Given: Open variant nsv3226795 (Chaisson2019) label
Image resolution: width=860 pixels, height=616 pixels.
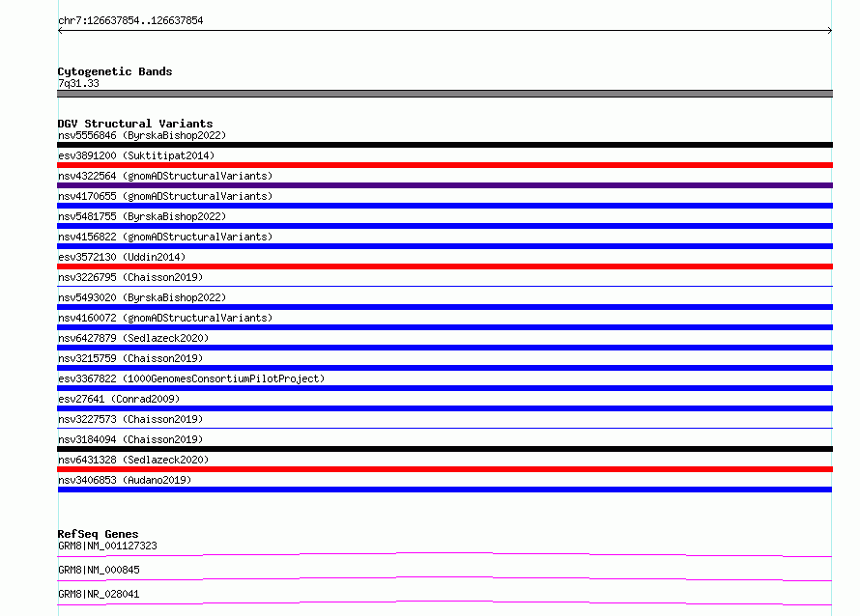Looking at the screenshot, I should pos(130,277).
